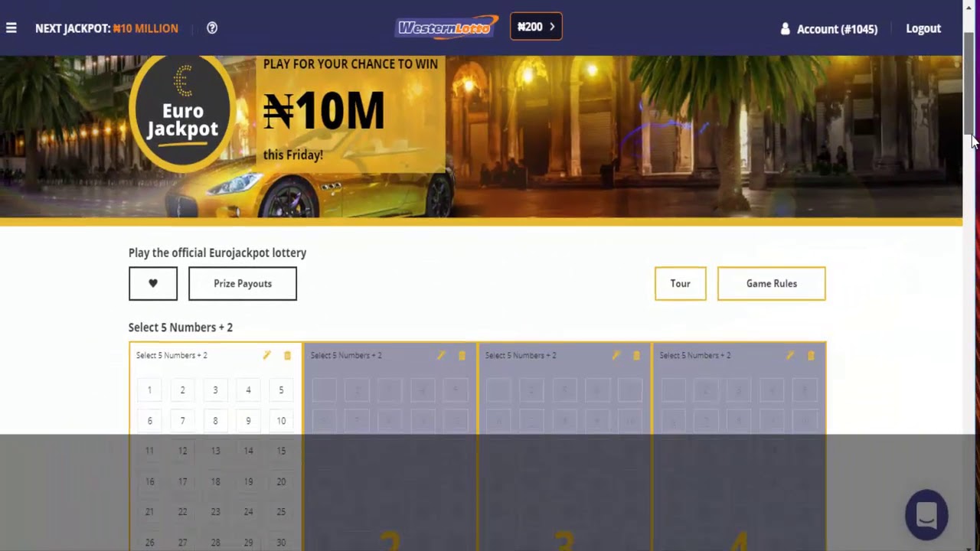Select number 9 on first ticket
980x551 pixels.
coord(248,421)
